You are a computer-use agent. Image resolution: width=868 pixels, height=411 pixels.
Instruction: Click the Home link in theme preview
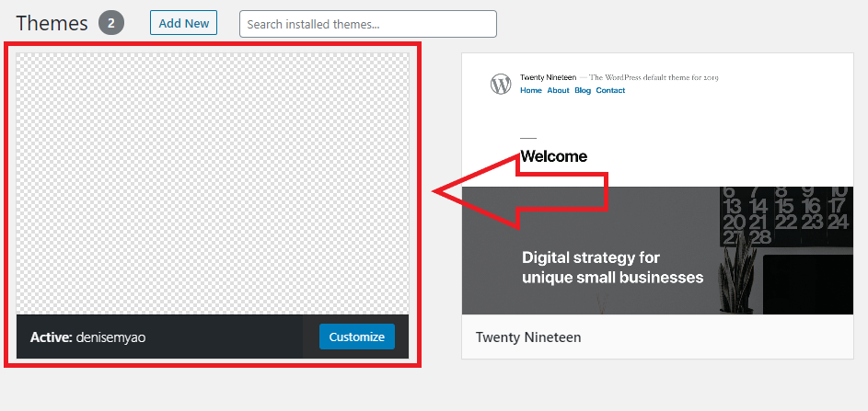[x=531, y=91]
